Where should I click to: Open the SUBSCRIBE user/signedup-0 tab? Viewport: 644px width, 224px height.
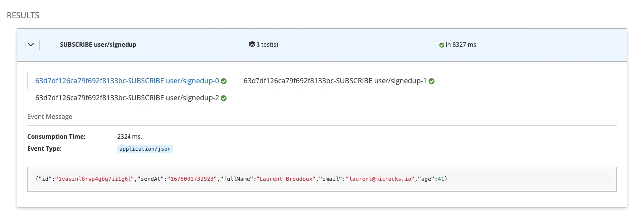pos(127,81)
